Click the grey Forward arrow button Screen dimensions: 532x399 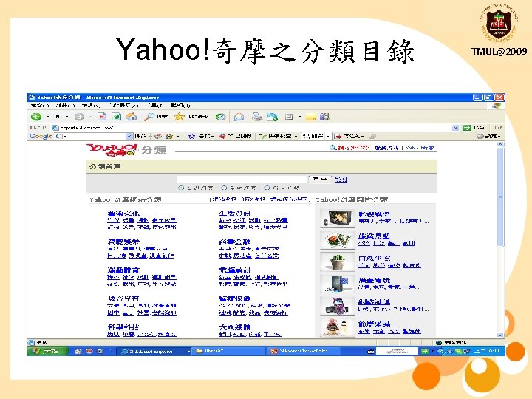(x=79, y=117)
